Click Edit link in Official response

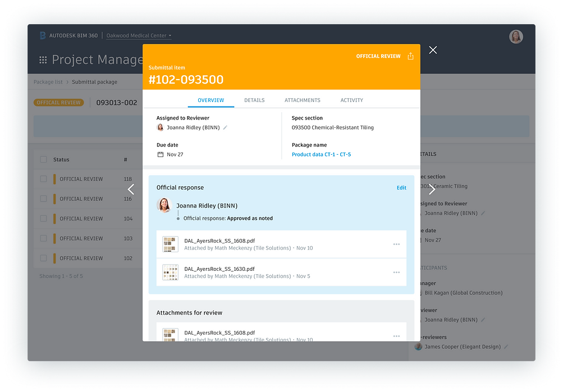tap(401, 187)
